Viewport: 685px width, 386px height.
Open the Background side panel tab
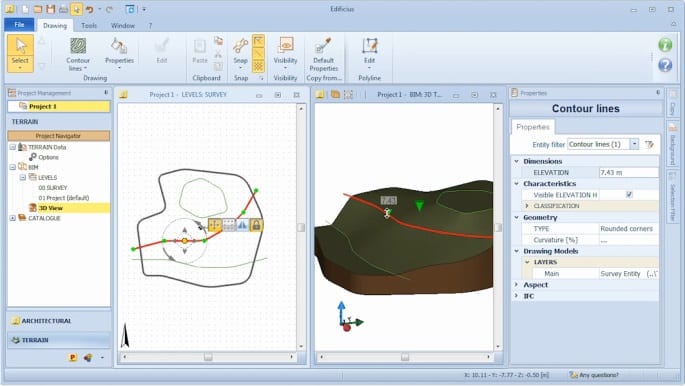(x=673, y=145)
